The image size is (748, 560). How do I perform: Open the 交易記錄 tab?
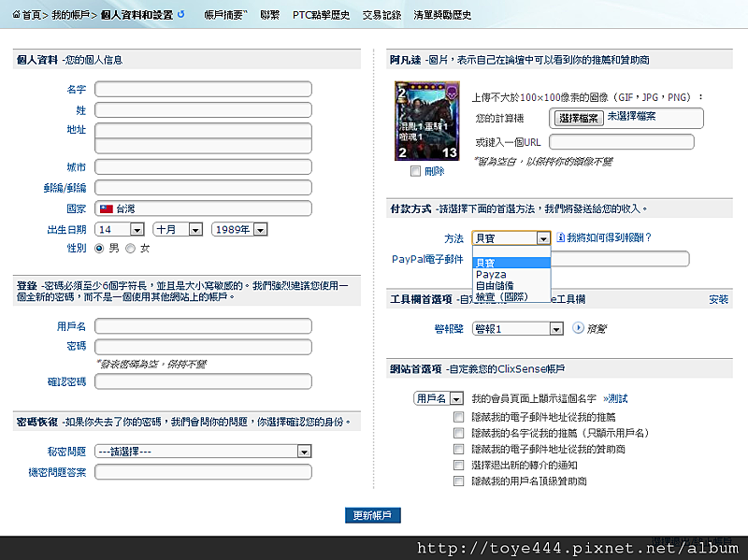point(381,15)
